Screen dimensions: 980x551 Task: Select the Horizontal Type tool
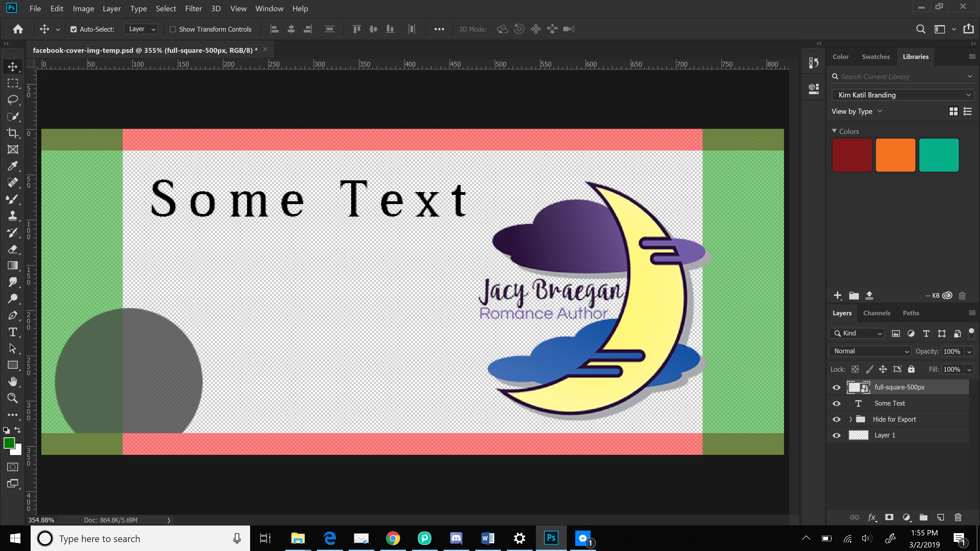click(x=13, y=332)
